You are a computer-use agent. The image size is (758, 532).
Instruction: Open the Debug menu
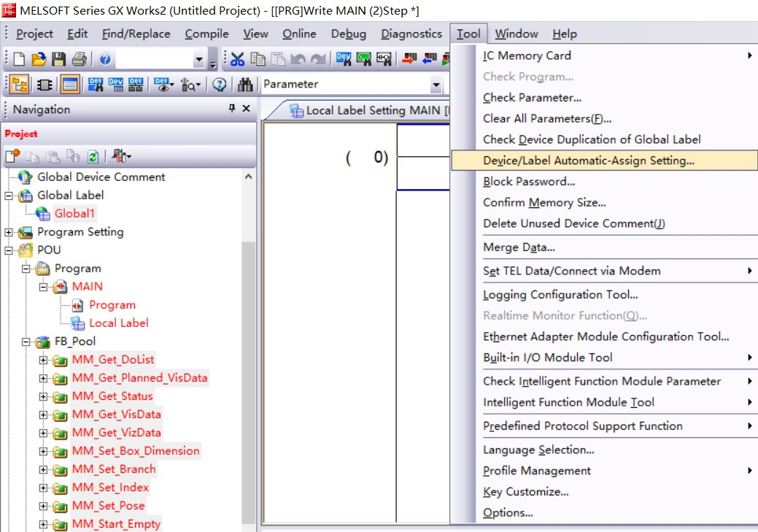[x=348, y=34]
